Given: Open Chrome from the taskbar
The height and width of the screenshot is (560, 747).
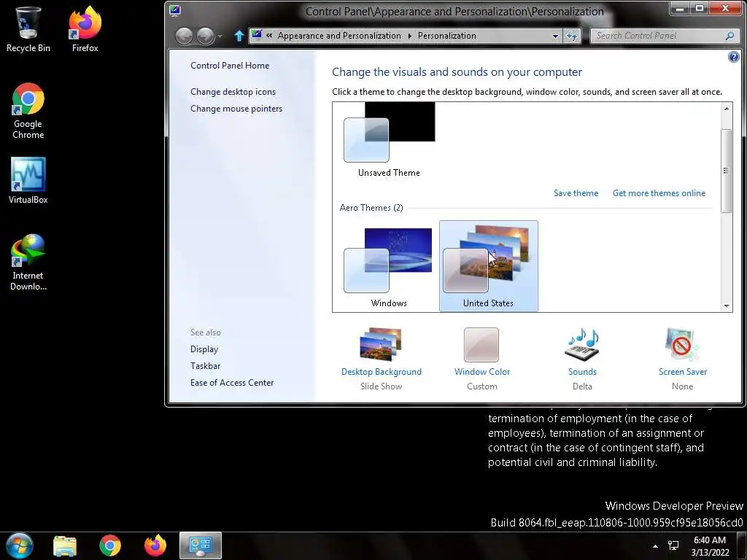Looking at the screenshot, I should click(110, 545).
